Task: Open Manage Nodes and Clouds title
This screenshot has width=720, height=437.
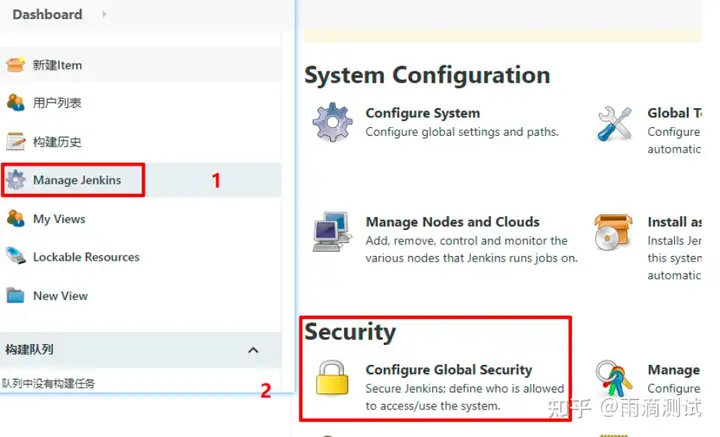Action: (452, 222)
